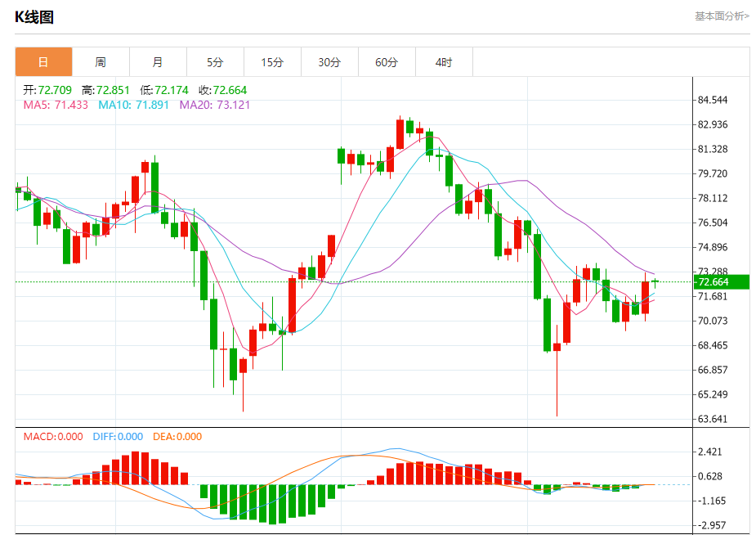Select the 日 daily chart tab
This screenshot has height=535, width=756.
(x=44, y=61)
